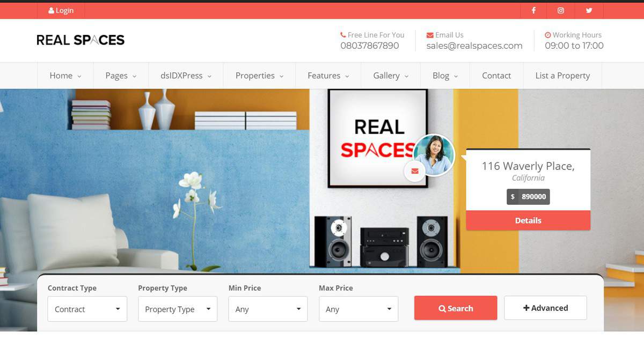Click the envelope icon below the agent photo
644x341 pixels.
click(x=414, y=171)
